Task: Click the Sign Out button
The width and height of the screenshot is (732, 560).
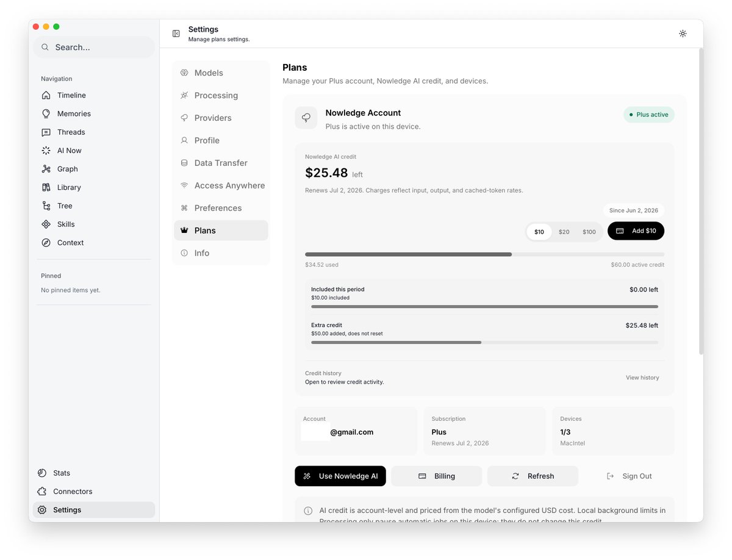Action: [x=629, y=476]
